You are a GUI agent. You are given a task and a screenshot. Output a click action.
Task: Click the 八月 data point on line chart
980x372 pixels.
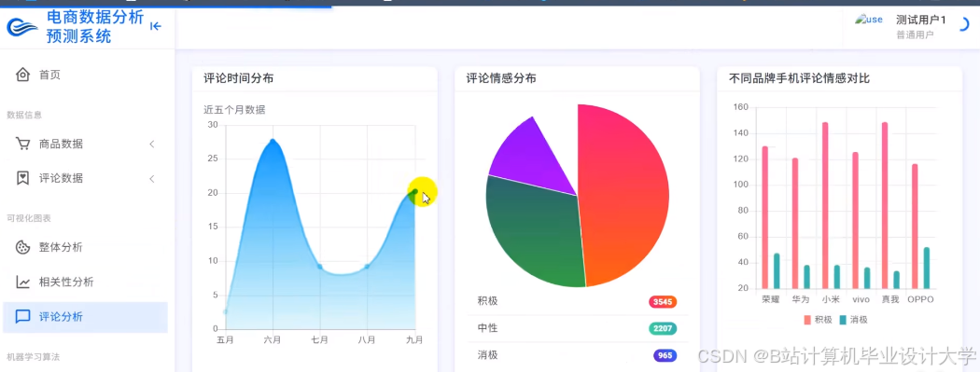point(367,267)
